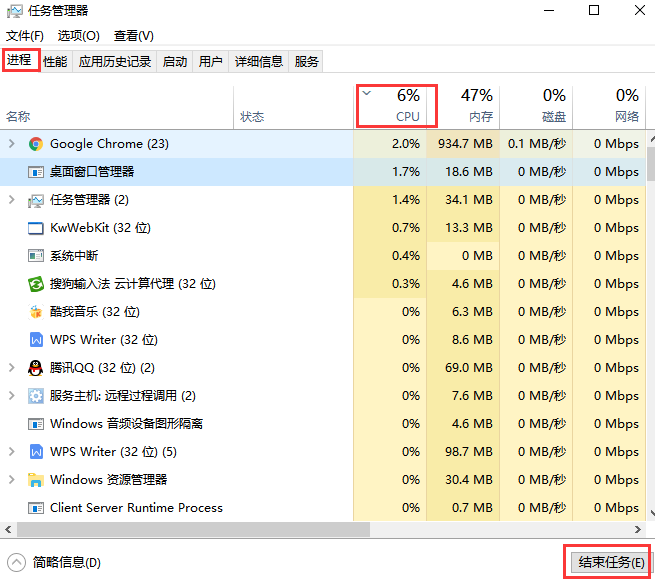Expand the 任务管理器 (2) process group
This screenshot has height=583, width=658.
point(12,200)
